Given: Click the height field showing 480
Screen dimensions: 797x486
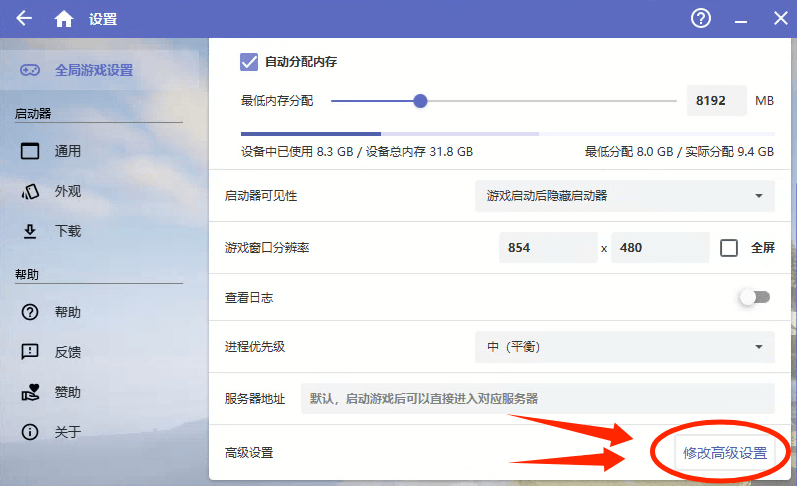Looking at the screenshot, I should tap(660, 248).
